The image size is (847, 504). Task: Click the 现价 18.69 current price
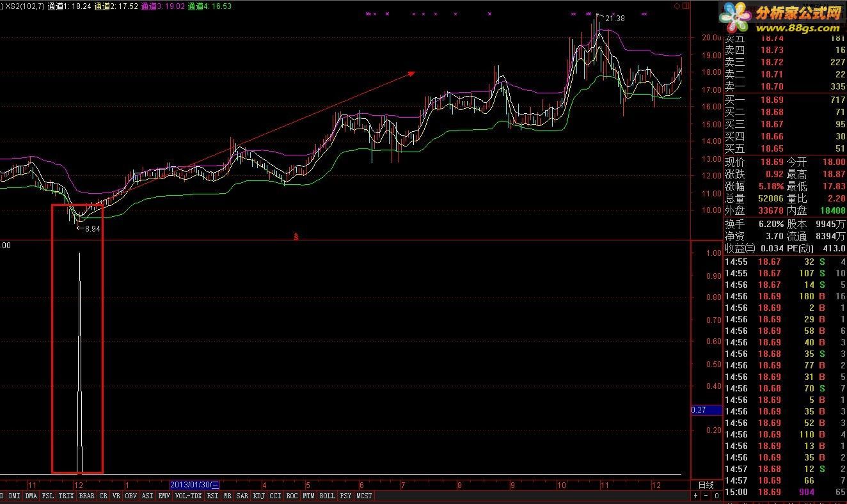[x=772, y=162]
